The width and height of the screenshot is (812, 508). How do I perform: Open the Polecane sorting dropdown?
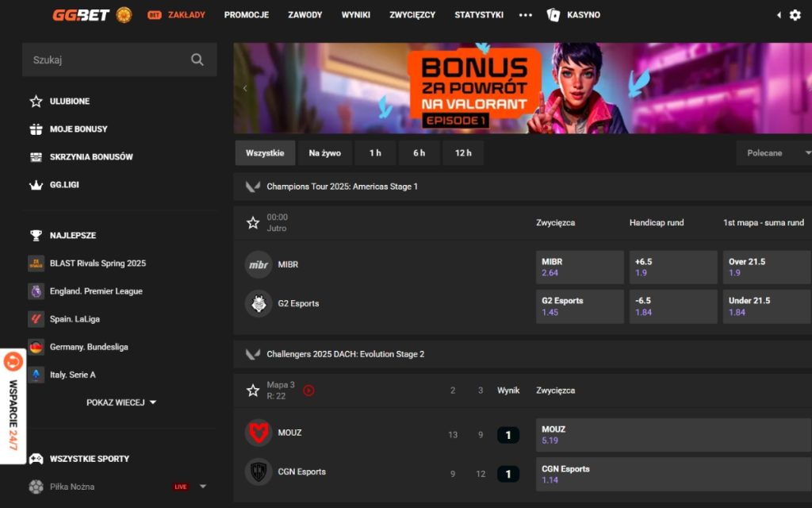click(x=773, y=153)
